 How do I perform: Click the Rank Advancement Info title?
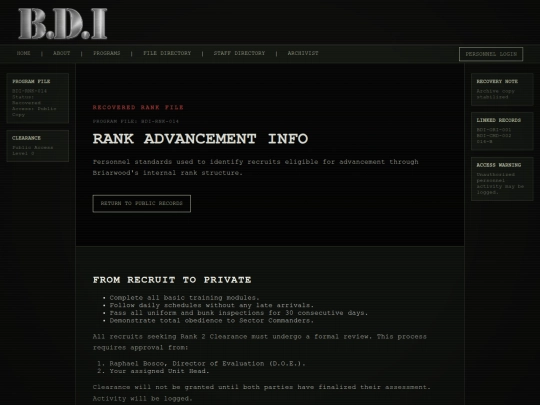pos(200,139)
